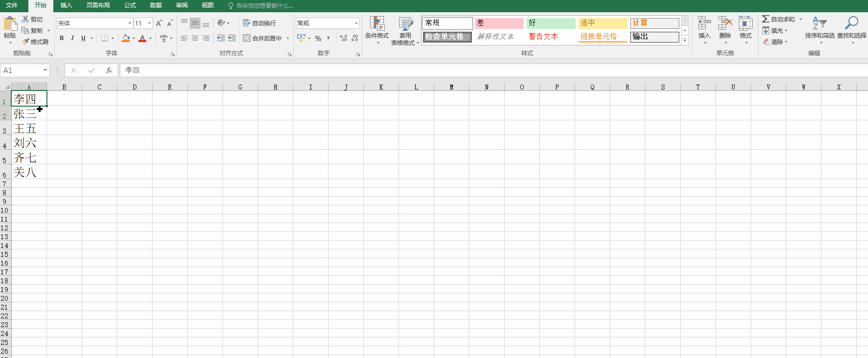Image resolution: width=868 pixels, height=358 pixels.
Task: Expand fill color dropdown arrow
Action: 134,38
